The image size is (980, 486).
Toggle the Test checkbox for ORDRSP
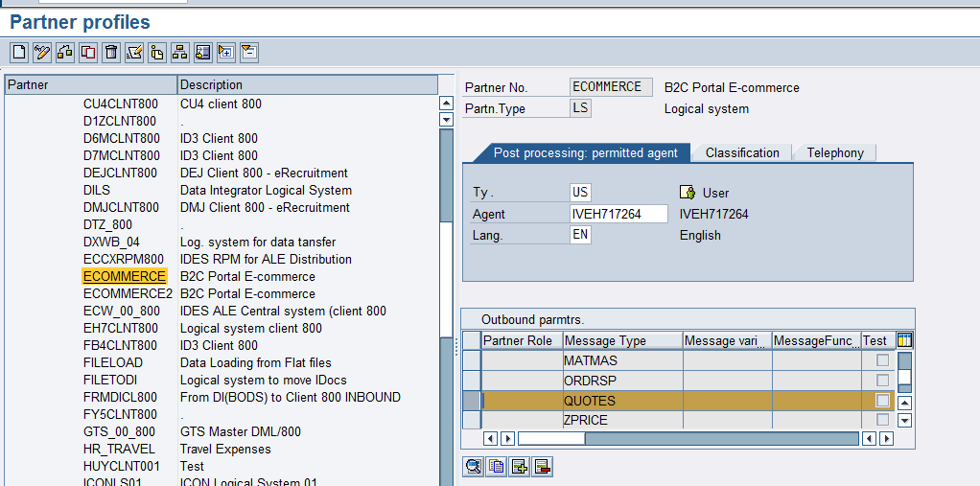[x=882, y=381]
